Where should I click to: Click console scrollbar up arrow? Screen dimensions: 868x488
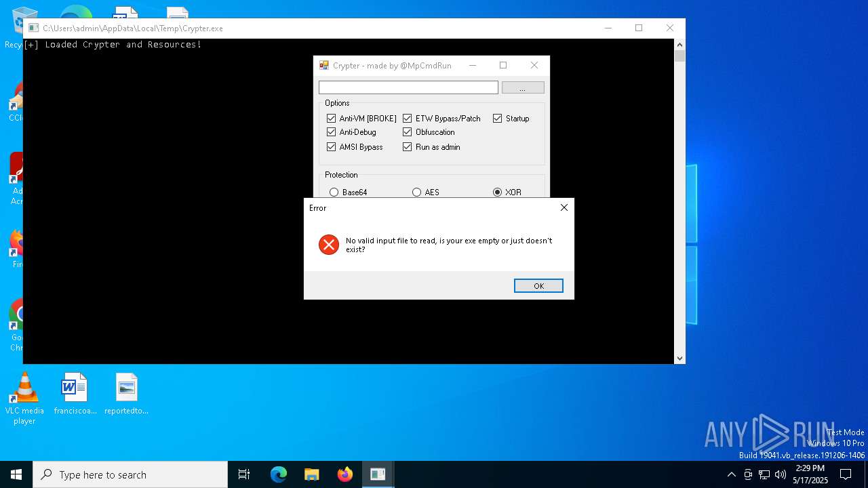679,44
